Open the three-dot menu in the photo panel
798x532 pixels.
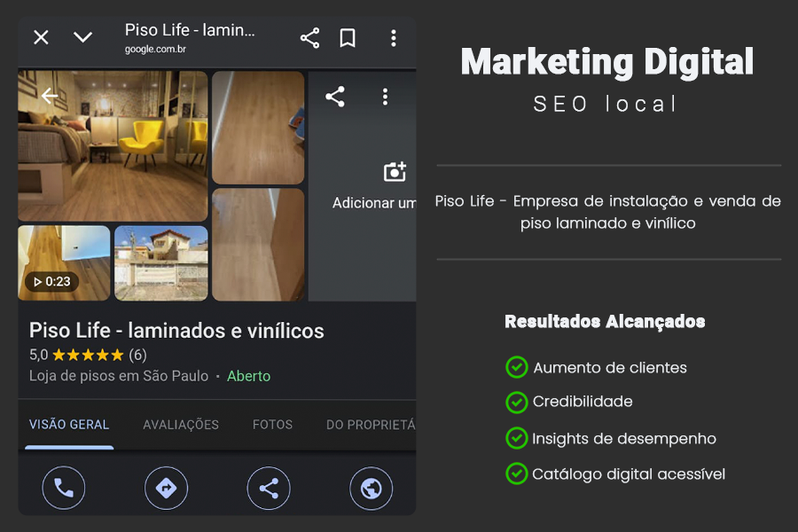[x=386, y=97]
